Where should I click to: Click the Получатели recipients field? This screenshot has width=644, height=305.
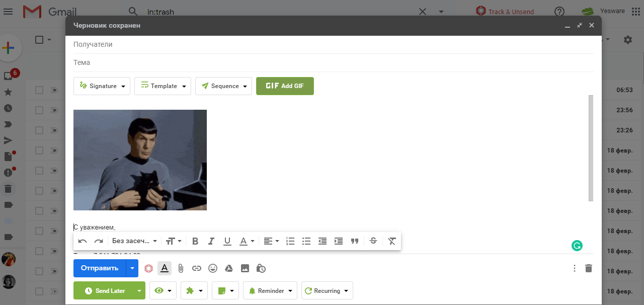click(333, 44)
